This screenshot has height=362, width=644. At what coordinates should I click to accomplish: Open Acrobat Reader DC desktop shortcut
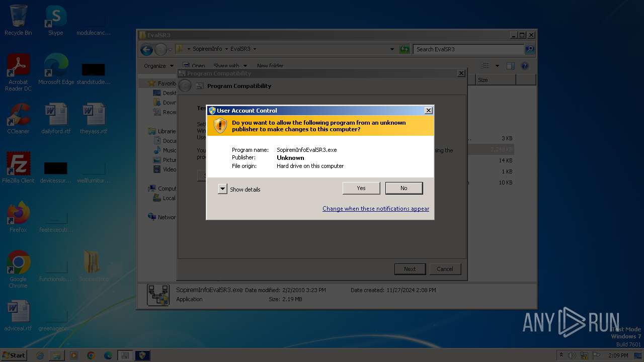pyautogui.click(x=18, y=72)
